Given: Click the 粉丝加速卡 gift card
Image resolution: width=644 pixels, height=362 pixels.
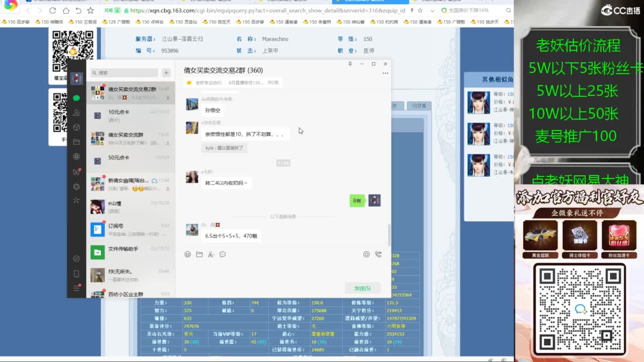Looking at the screenshot, I should pyautogui.click(x=619, y=239).
